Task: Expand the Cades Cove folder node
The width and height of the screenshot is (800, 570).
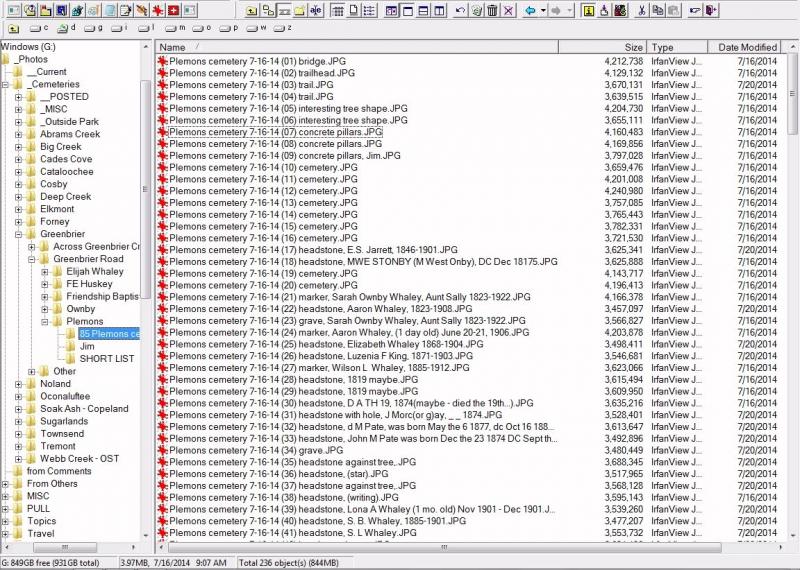Action: point(19,159)
